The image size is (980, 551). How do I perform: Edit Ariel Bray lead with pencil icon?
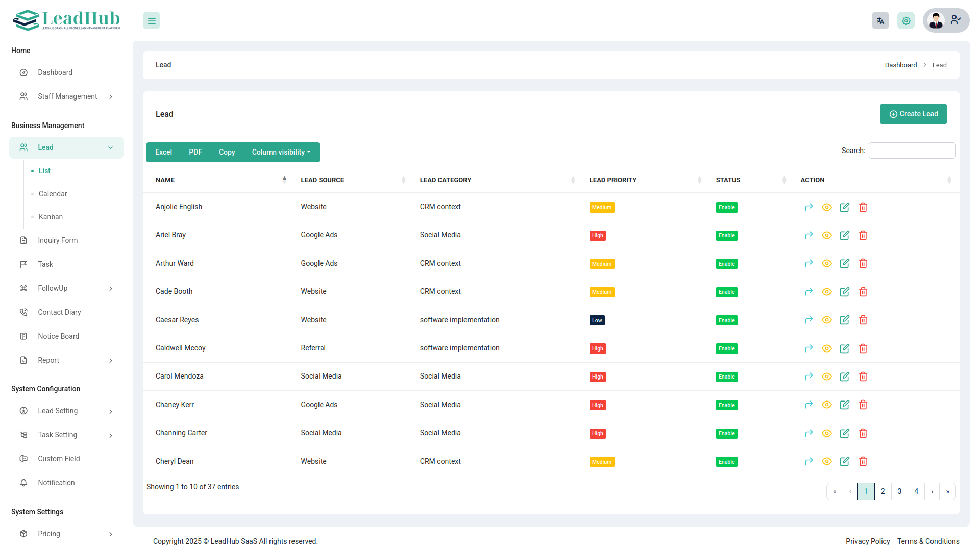[845, 235]
